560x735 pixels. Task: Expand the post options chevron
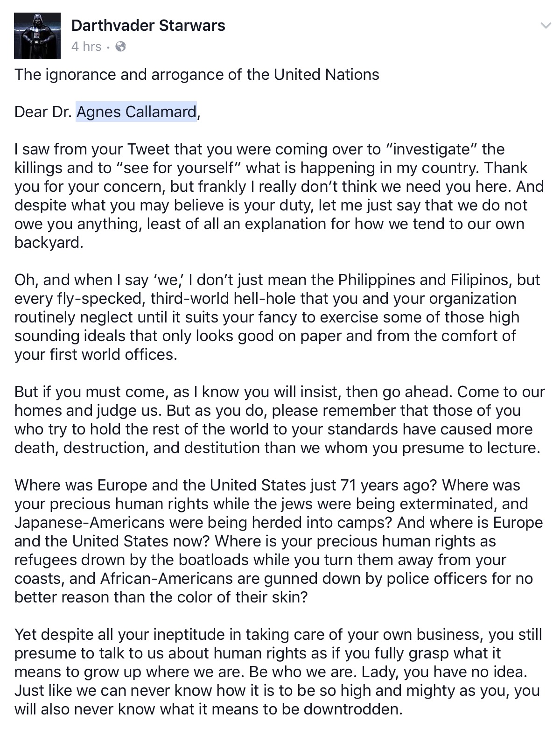pos(545,26)
